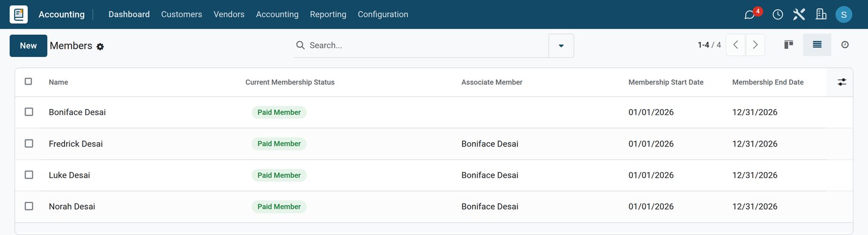
Task: Click Paid Member badge for Fredrick Desai
Action: (279, 144)
